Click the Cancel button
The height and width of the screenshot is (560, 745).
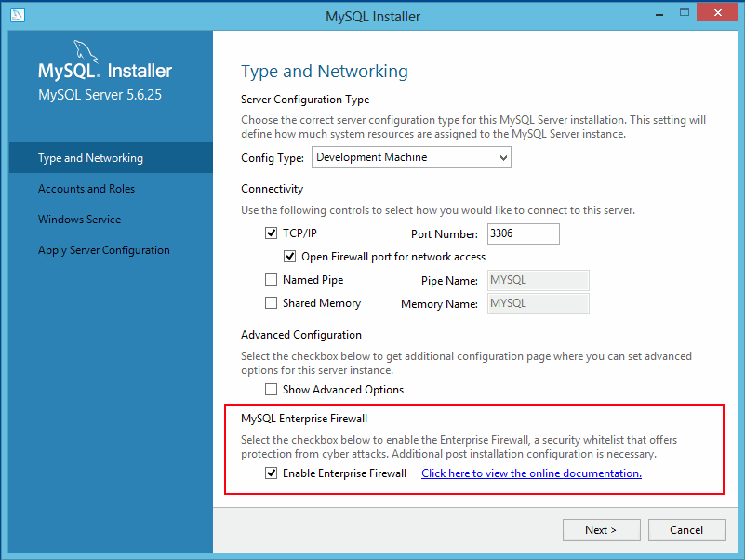686,529
